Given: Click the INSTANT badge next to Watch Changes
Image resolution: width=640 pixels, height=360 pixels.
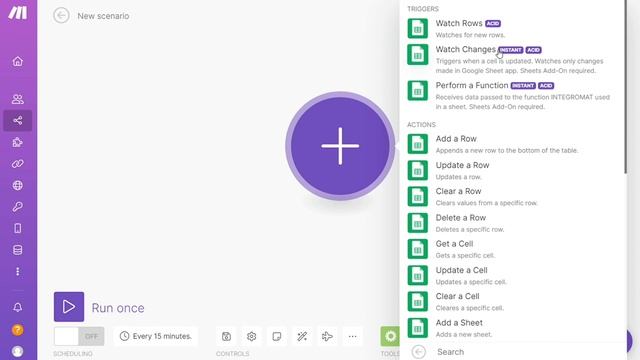Looking at the screenshot, I should click(x=511, y=50).
